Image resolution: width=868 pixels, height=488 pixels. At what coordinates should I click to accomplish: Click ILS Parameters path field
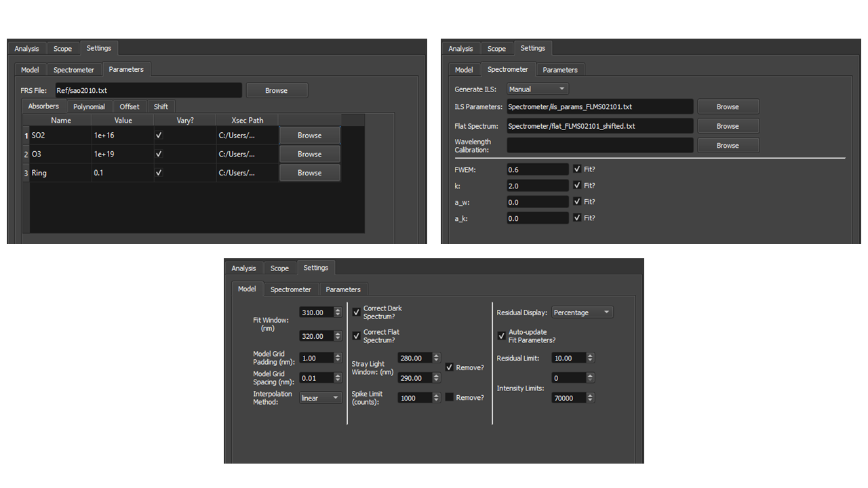600,106
